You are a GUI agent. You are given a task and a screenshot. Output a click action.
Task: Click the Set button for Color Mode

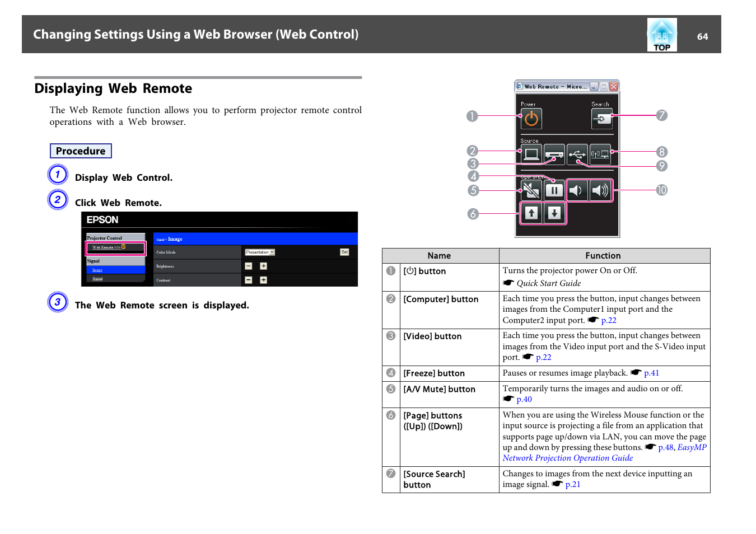click(x=344, y=252)
